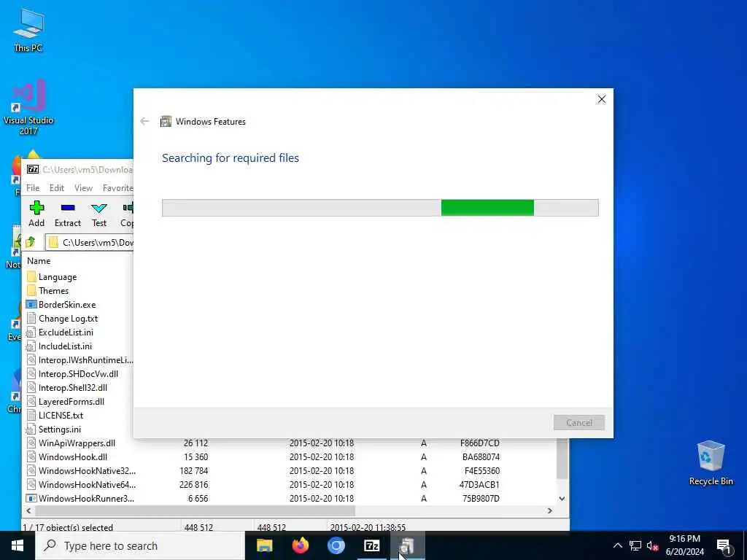Select the Themes folder in 7-Zip
Image resolution: width=747 pixels, height=560 pixels.
53,291
